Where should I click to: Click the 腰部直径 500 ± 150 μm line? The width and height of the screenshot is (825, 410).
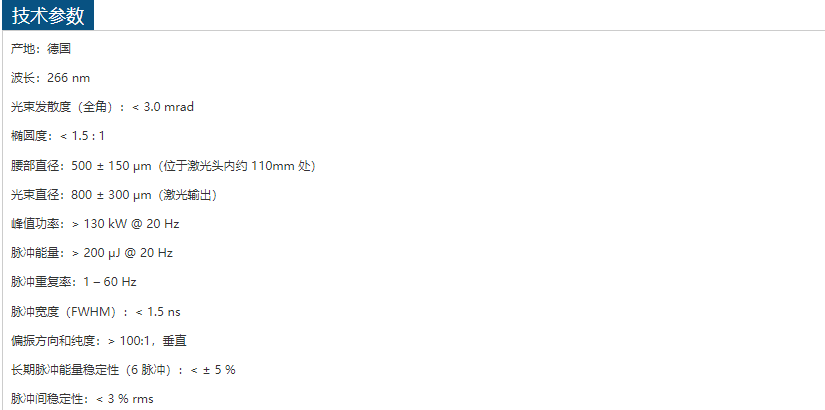(163, 166)
